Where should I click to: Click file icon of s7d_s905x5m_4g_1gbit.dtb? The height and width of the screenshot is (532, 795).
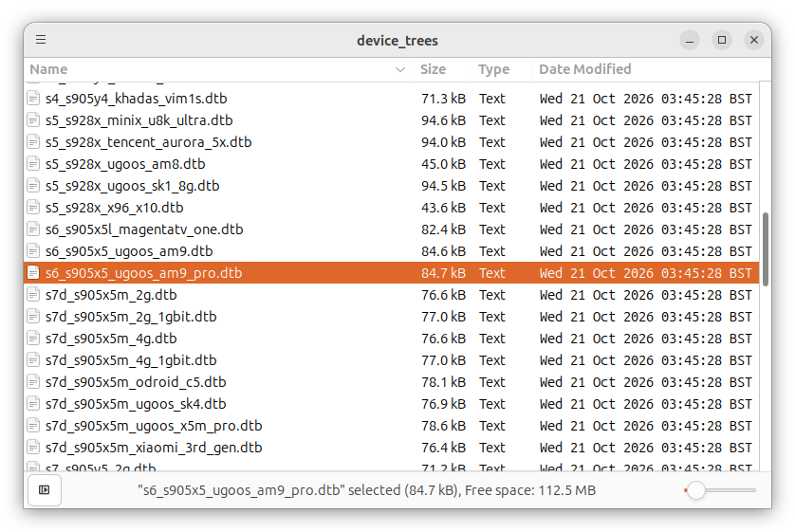[x=33, y=359]
